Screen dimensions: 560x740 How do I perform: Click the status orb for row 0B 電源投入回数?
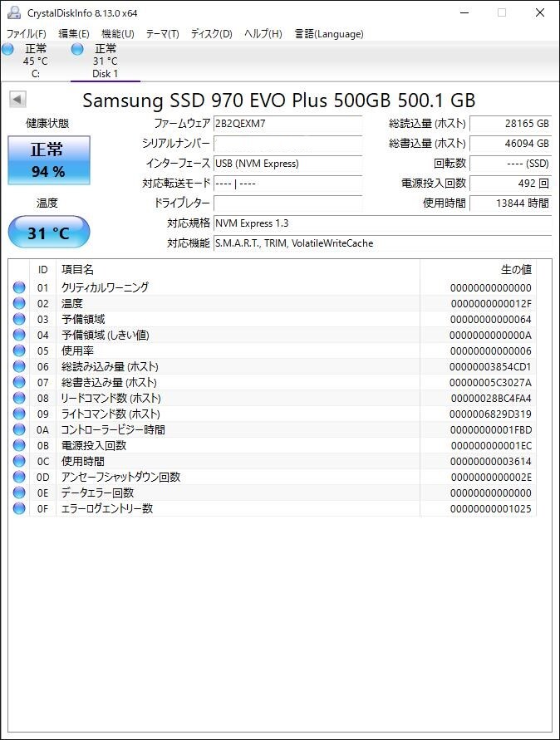click(19, 445)
